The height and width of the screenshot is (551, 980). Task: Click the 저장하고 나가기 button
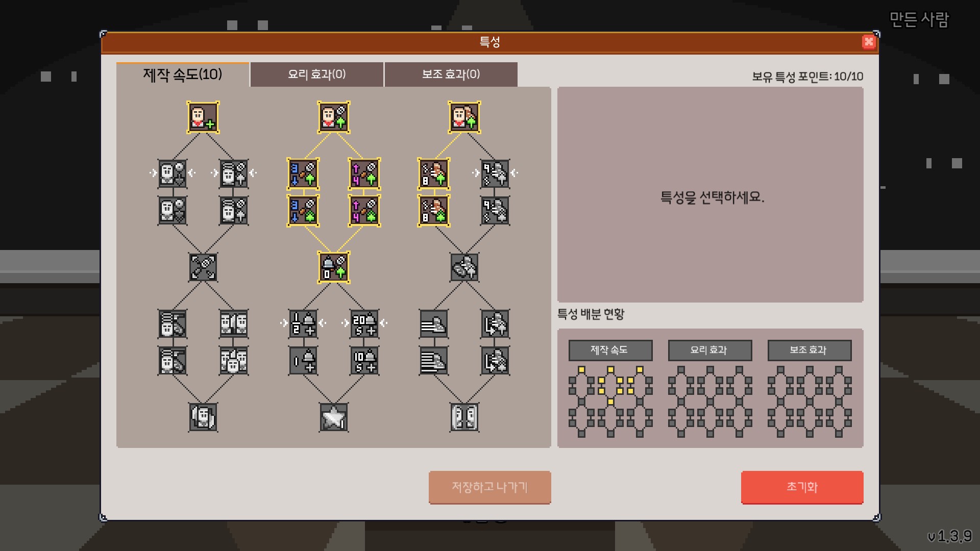490,487
